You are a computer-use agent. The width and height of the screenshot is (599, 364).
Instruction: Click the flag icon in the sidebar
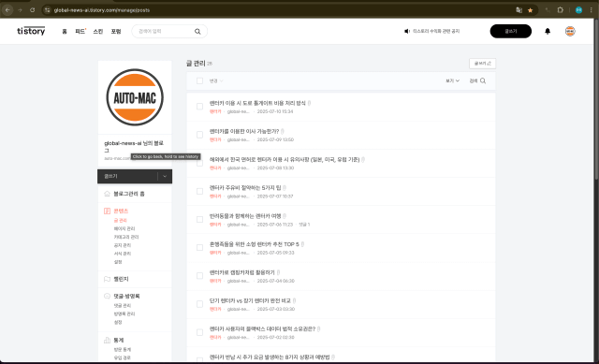tap(108, 279)
